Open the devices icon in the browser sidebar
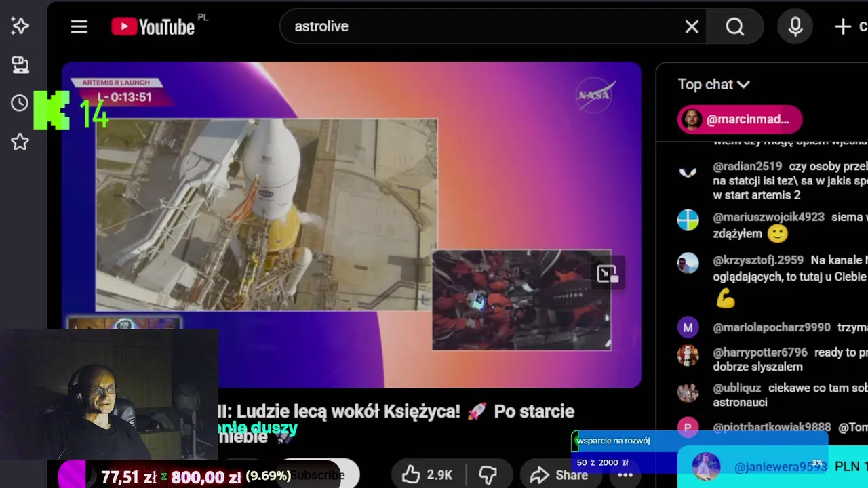The height and width of the screenshot is (488, 868). coord(20,64)
